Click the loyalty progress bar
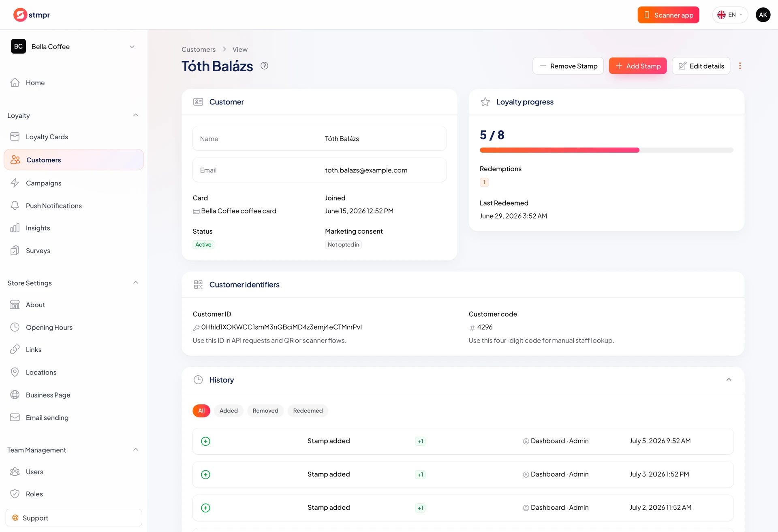The width and height of the screenshot is (778, 532). click(x=607, y=150)
